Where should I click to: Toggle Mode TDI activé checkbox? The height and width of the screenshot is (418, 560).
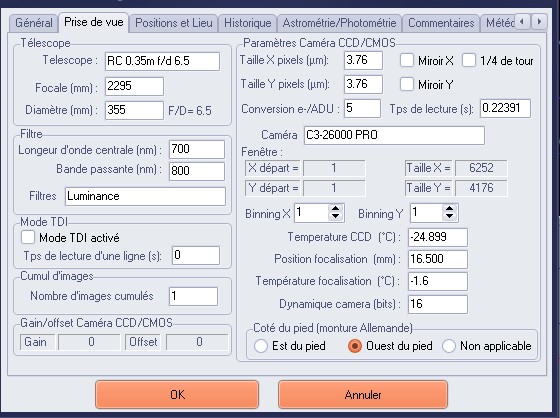click(28, 237)
